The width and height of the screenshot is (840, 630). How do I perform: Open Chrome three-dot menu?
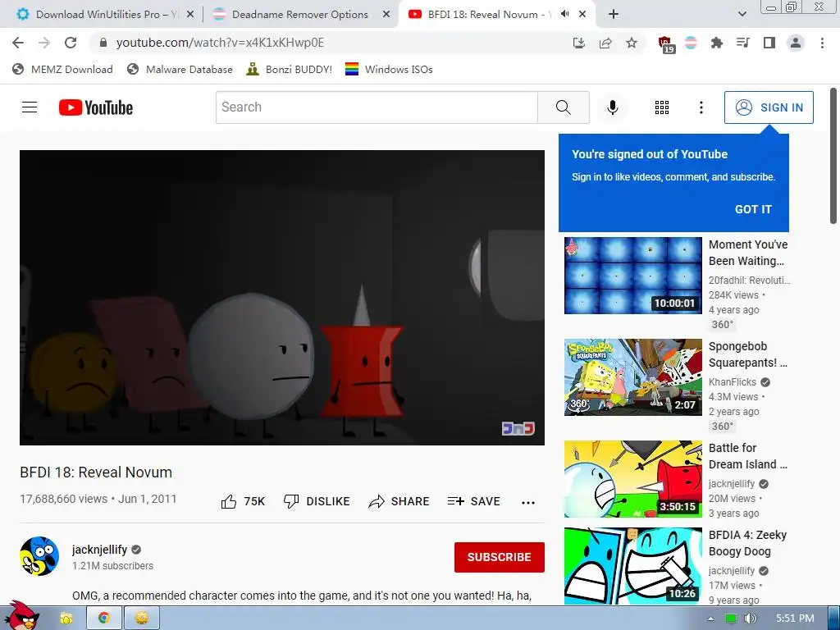tap(822, 43)
